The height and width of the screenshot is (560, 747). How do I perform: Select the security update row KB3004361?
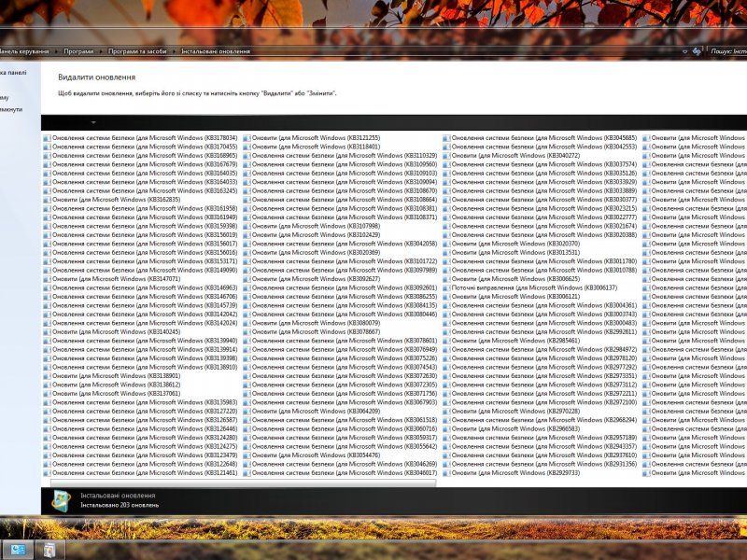tap(540, 306)
